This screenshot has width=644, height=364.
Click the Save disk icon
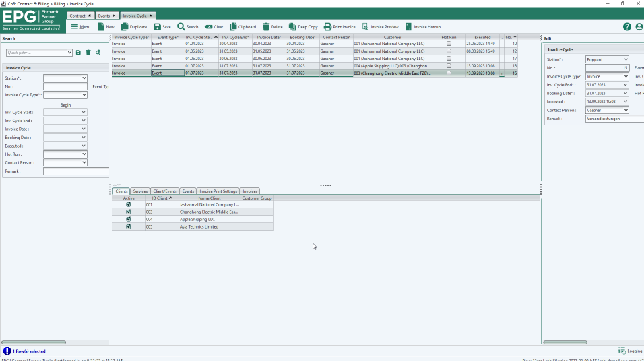(158, 27)
